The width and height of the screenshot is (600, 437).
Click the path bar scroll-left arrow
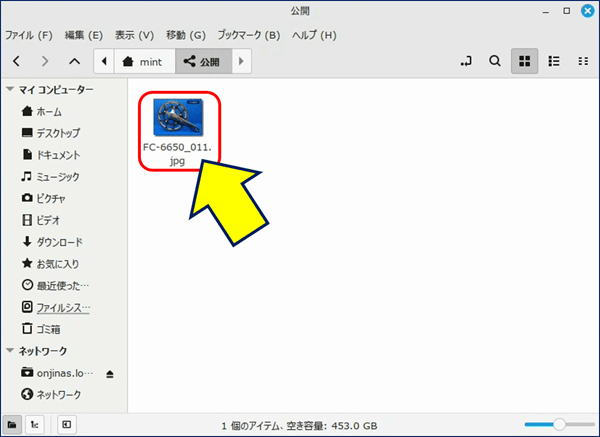[x=104, y=61]
